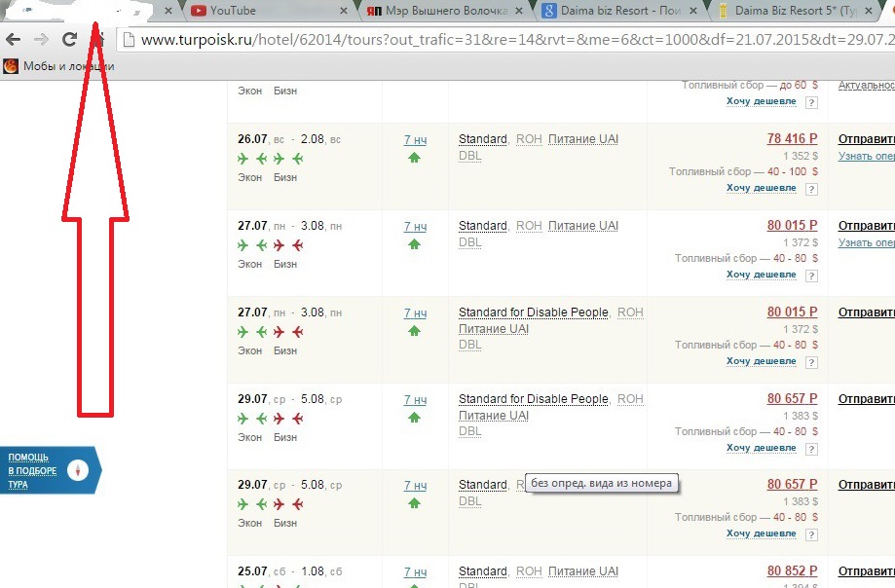Click the last red plane icon in the Standard 29.07 row

tap(297, 504)
